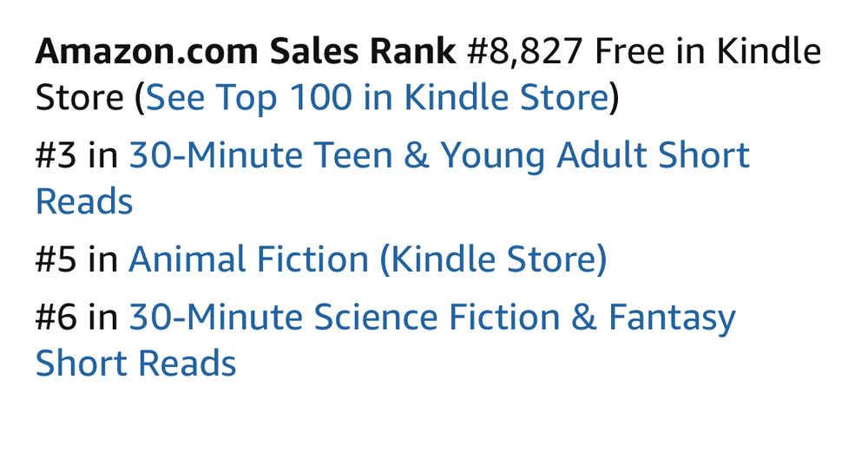
Task: Click the wrapped Short Reads line of Fantasy link
Action: pos(136,364)
